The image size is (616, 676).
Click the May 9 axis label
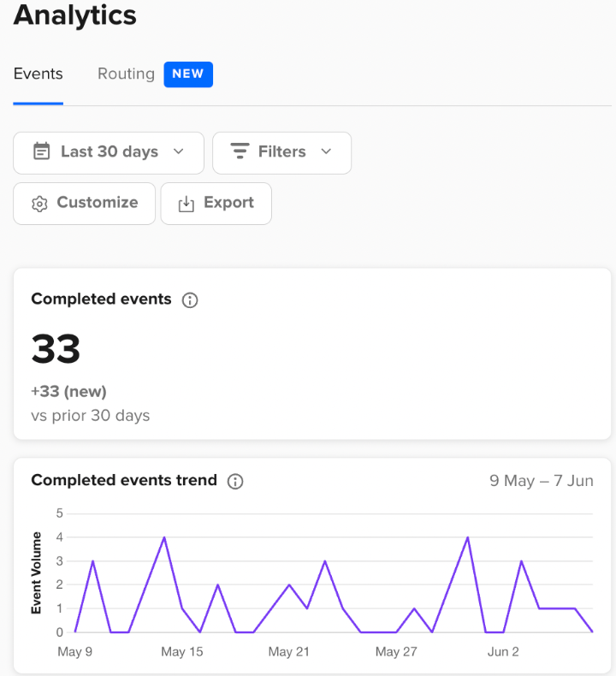pos(75,651)
